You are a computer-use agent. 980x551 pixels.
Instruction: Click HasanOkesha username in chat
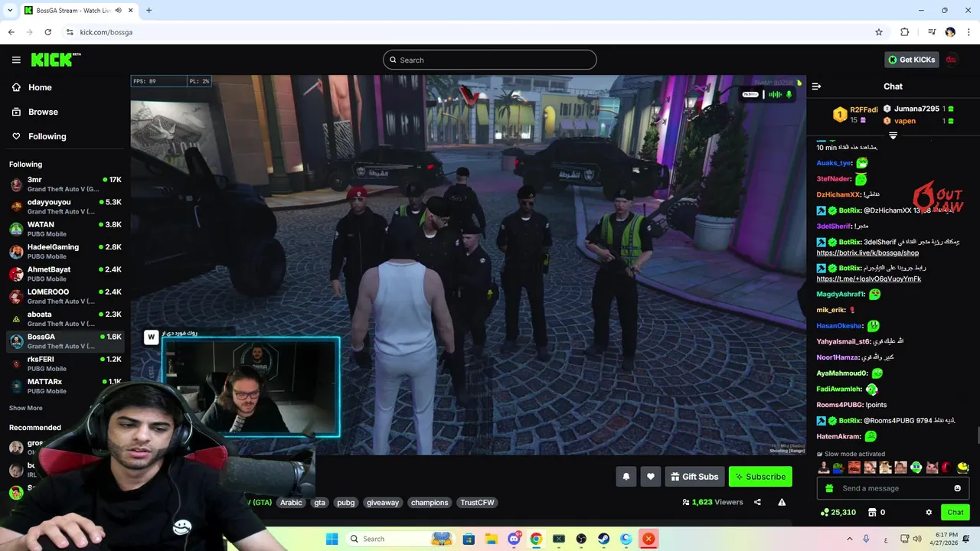pyautogui.click(x=840, y=326)
